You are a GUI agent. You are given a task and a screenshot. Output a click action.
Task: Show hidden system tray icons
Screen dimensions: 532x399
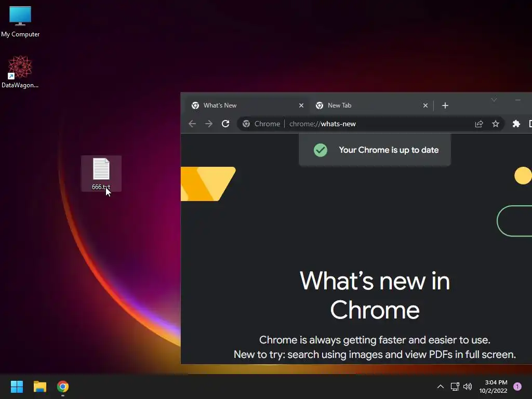(441, 387)
